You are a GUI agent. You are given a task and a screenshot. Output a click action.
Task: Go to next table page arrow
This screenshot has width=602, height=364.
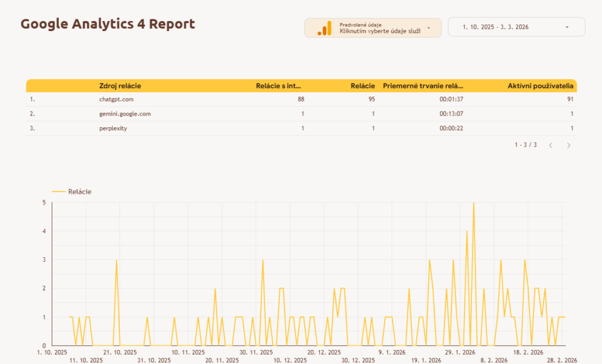tap(568, 145)
